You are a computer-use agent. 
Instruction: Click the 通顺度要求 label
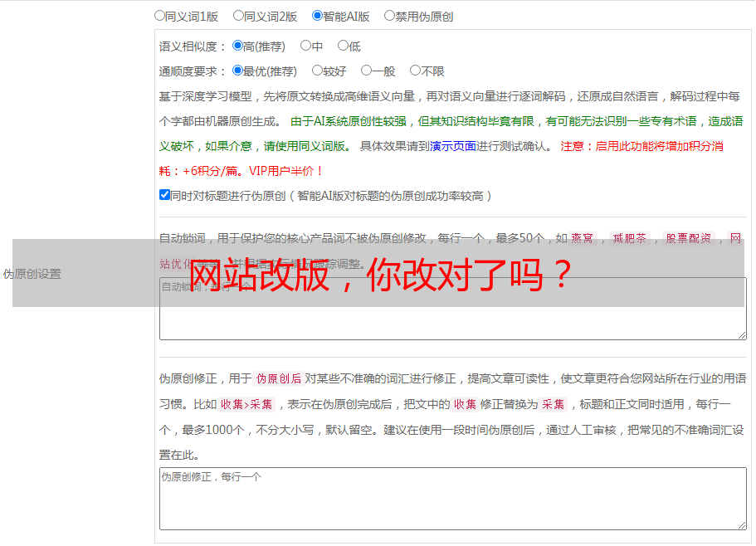pyautogui.click(x=192, y=72)
